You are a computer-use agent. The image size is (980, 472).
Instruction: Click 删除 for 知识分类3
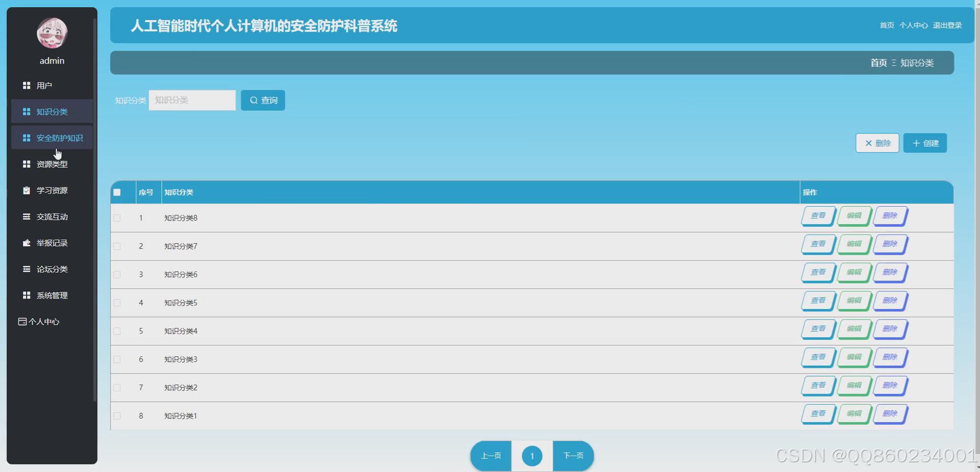890,357
